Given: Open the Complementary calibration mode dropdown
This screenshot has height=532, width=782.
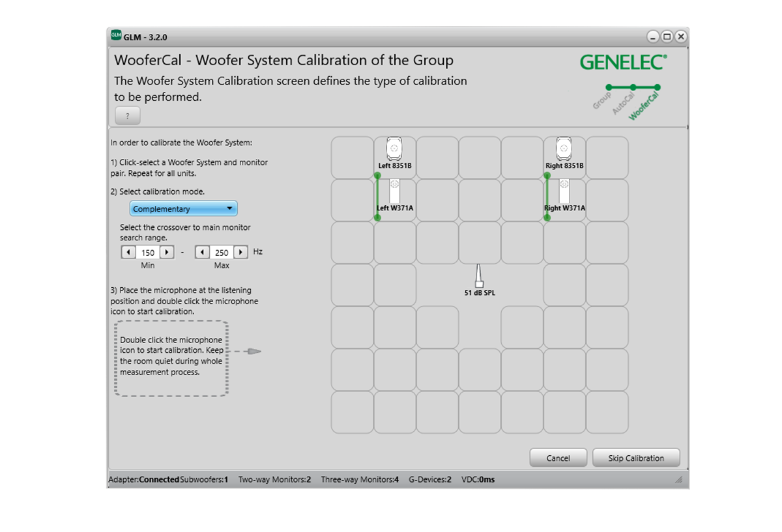Looking at the screenshot, I should click(x=184, y=209).
